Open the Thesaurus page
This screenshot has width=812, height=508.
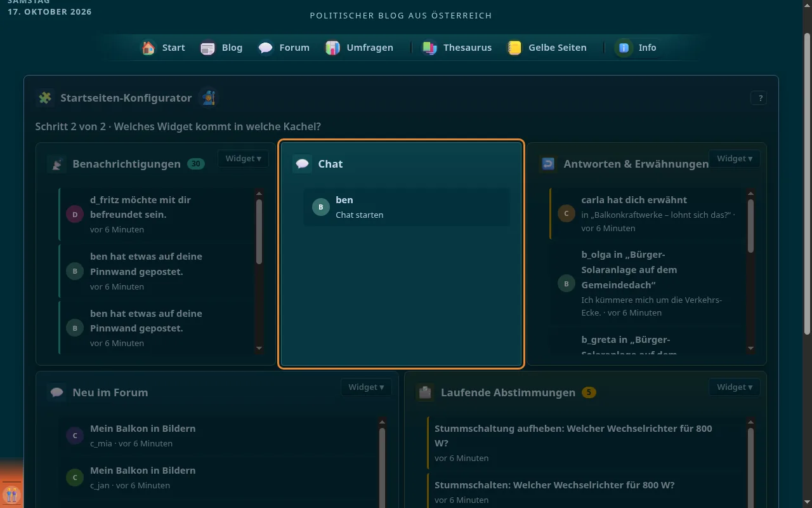[457, 48]
